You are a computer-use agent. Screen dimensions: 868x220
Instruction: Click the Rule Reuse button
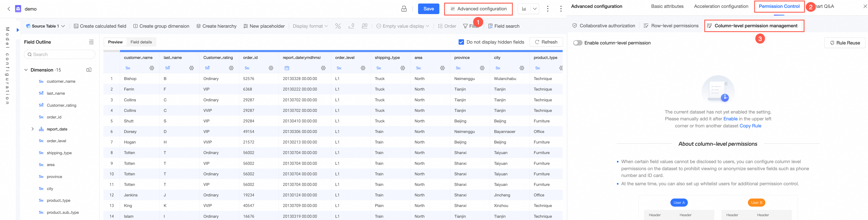point(844,43)
